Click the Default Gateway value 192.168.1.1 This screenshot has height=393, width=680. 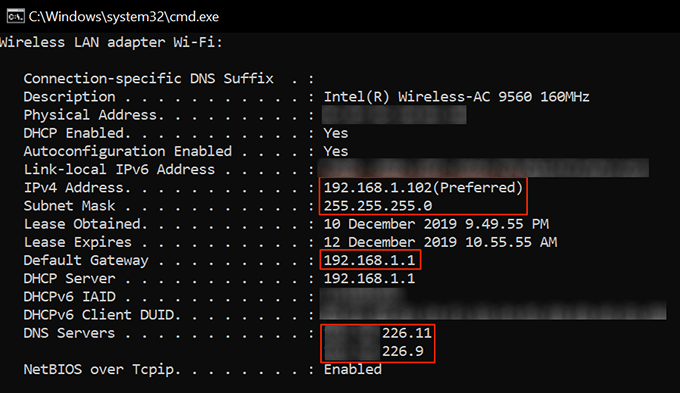369,260
